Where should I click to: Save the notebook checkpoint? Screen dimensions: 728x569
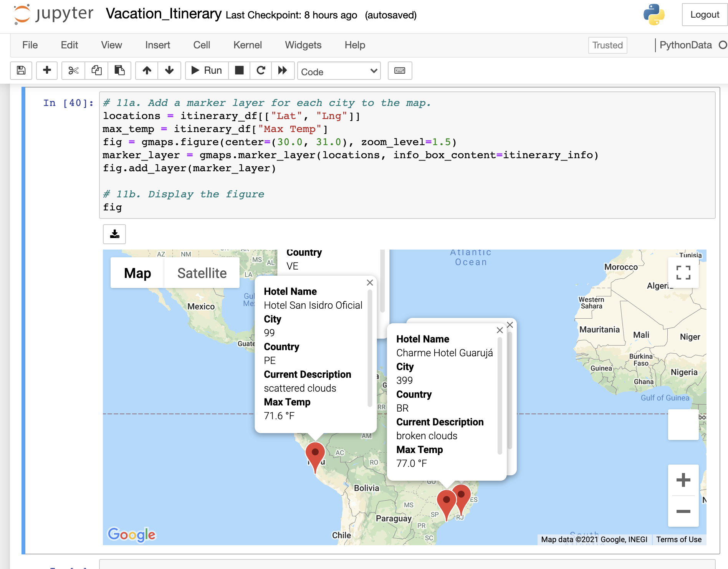21,71
